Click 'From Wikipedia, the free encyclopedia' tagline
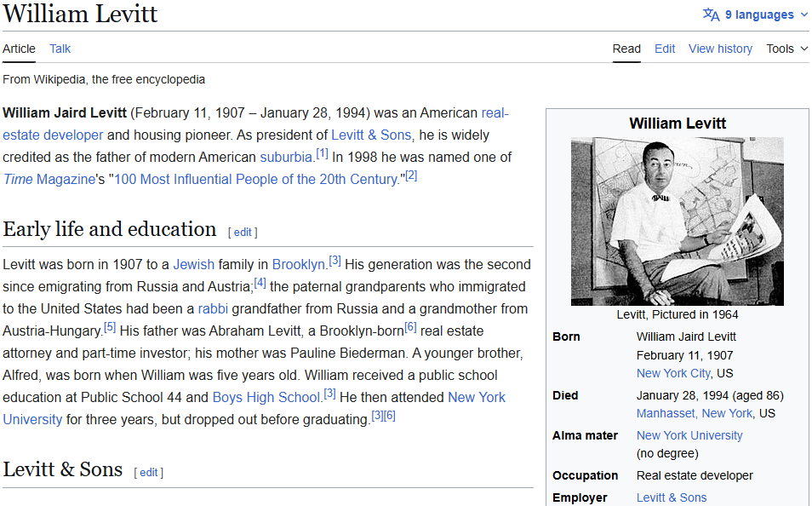 tap(104, 79)
